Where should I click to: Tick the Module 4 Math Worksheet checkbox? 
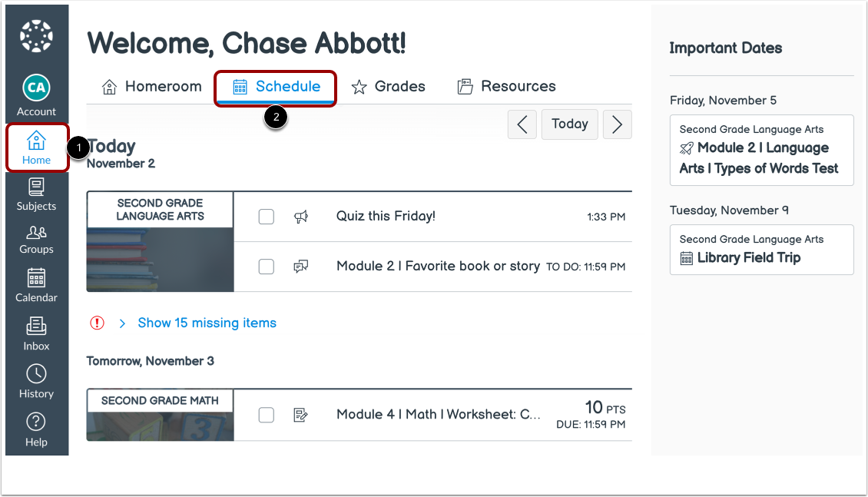pyautogui.click(x=266, y=415)
